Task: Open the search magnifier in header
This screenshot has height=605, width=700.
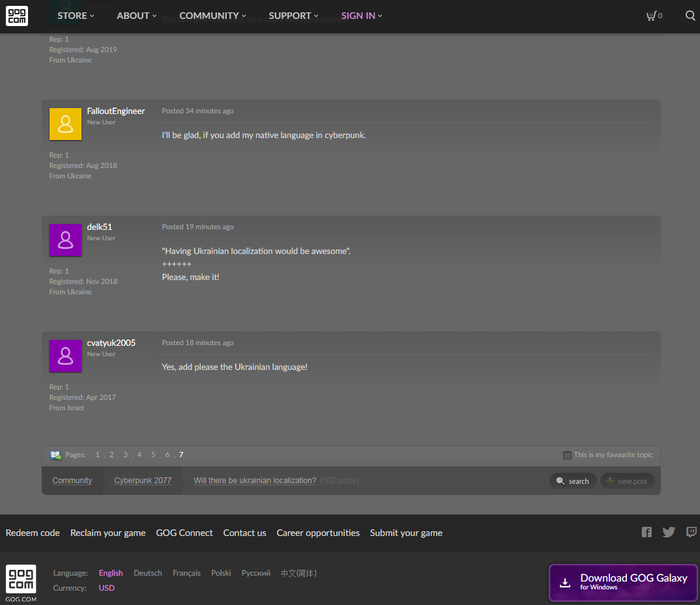Action: [x=690, y=16]
